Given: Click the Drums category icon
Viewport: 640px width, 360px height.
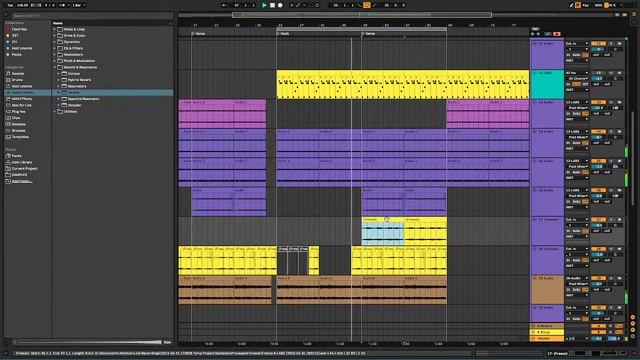Looking at the screenshot, I should click(8, 80).
